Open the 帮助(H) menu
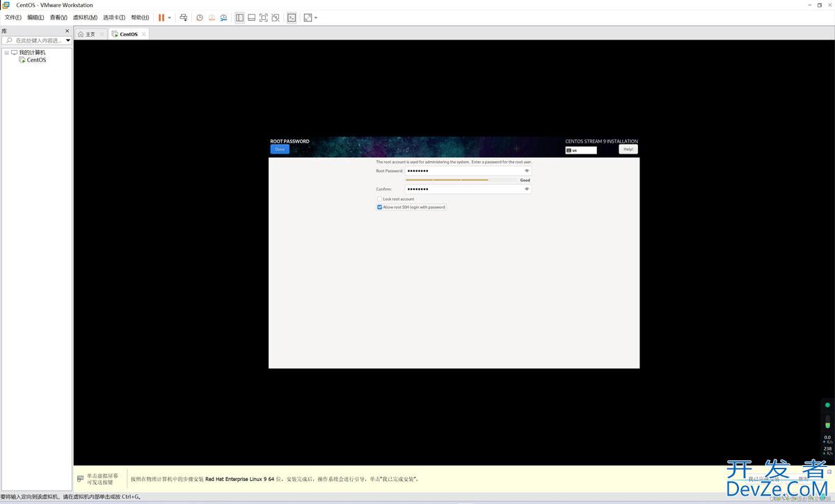This screenshot has width=835, height=504. [x=140, y=17]
